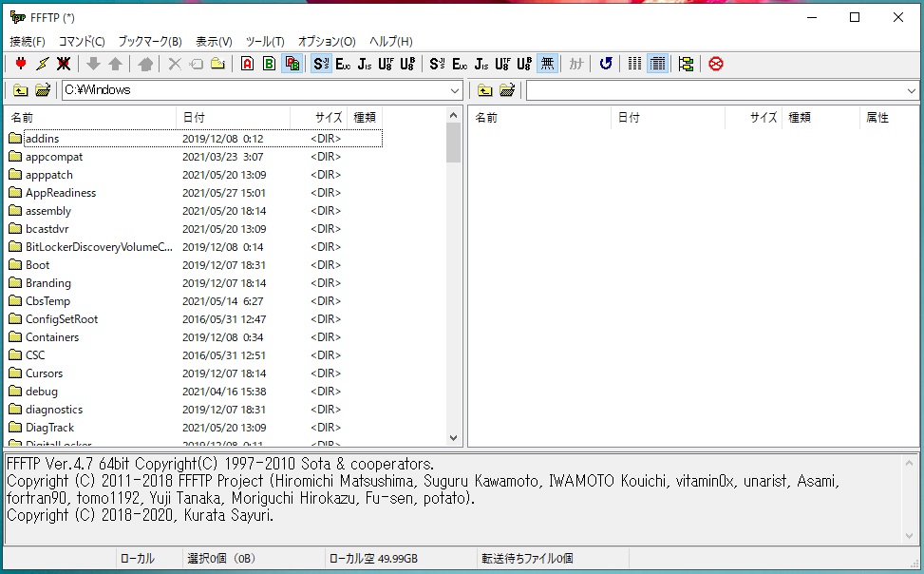Toggle ASCII transfer mode (red A)
The height and width of the screenshot is (574, 924).
click(247, 64)
